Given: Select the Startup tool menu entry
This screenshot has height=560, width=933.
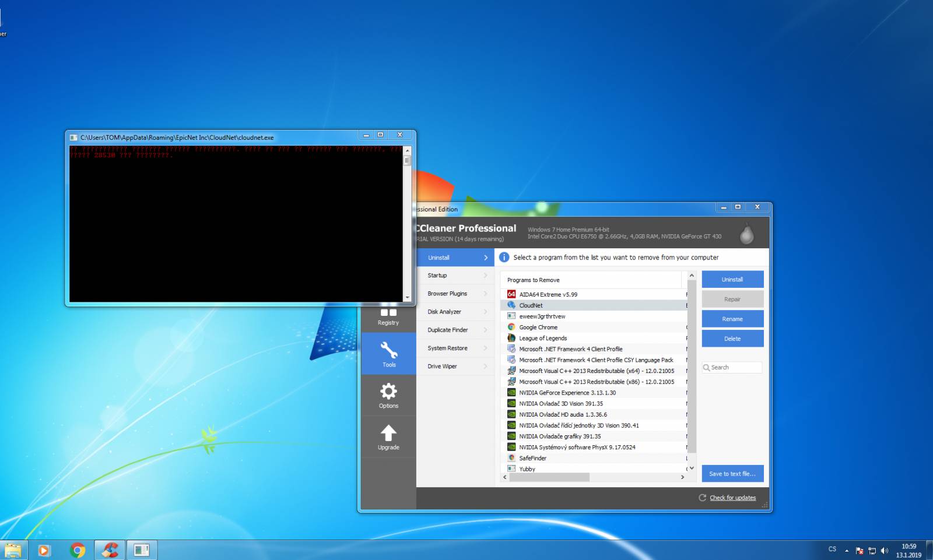Looking at the screenshot, I should [455, 276].
